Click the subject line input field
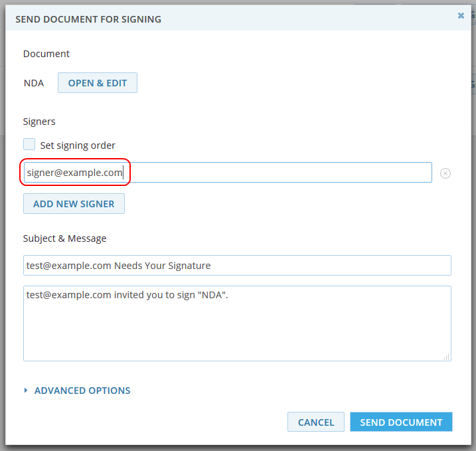Viewport: 476px width, 451px height. (x=237, y=266)
